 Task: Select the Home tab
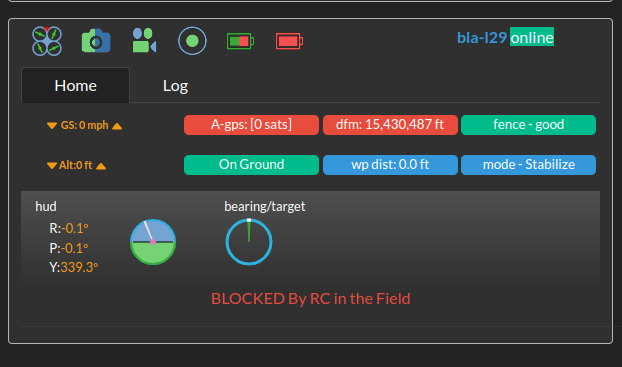tap(75, 86)
